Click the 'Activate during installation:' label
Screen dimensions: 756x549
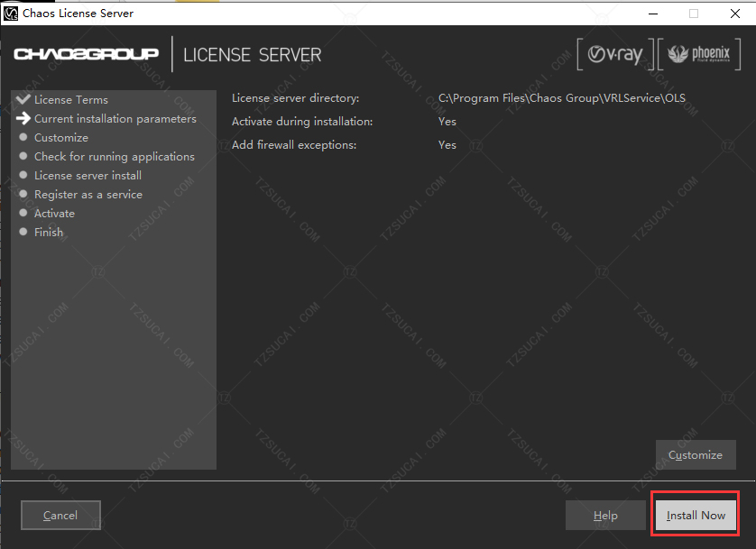(302, 122)
